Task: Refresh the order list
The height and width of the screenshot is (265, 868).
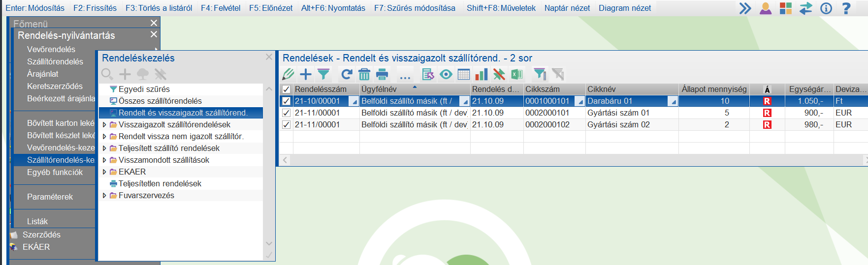Action: (347, 74)
